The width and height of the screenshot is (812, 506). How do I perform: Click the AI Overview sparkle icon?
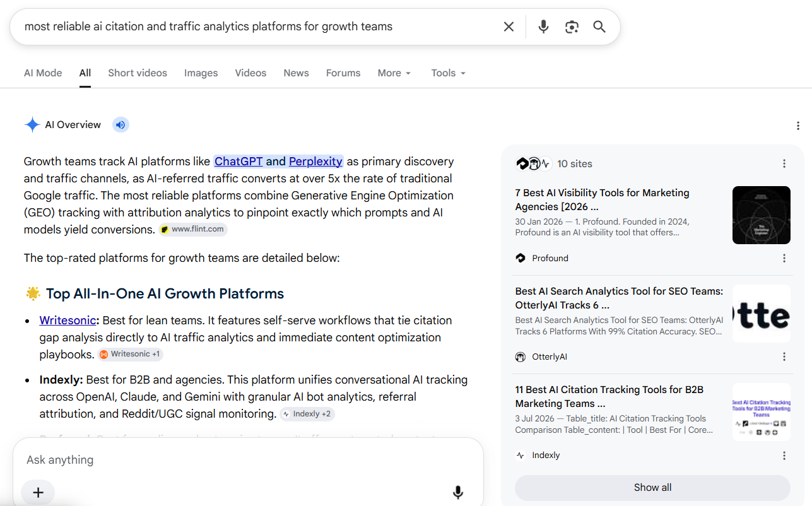[32, 125]
